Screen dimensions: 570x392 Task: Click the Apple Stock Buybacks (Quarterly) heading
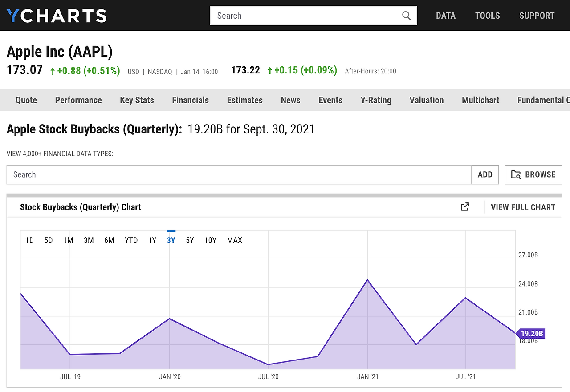tap(94, 129)
